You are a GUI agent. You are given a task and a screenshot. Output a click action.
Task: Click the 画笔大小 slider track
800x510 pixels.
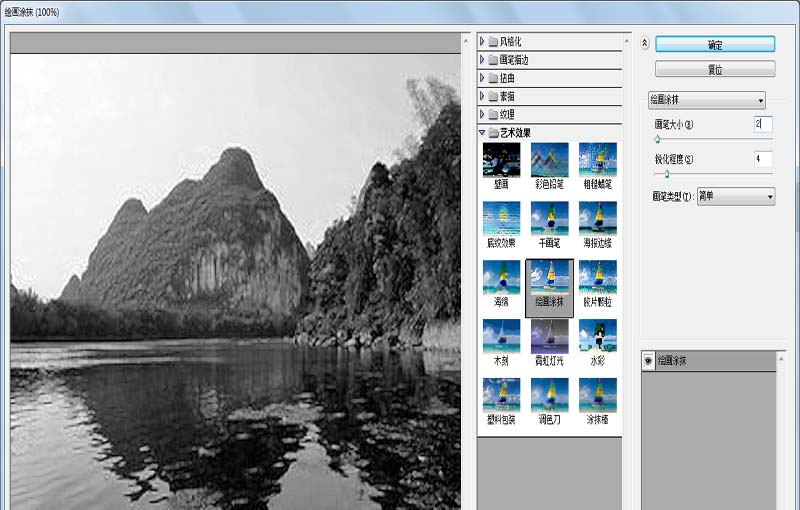pyautogui.click(x=714, y=139)
